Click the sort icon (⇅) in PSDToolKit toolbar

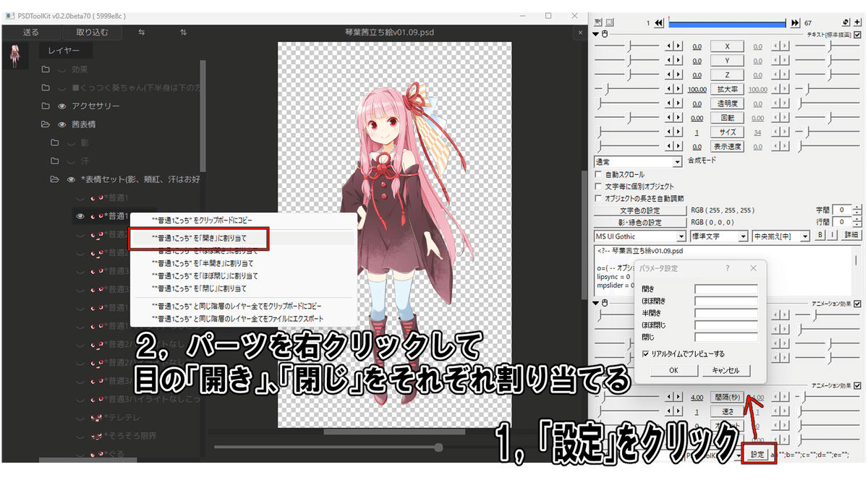coord(184,32)
